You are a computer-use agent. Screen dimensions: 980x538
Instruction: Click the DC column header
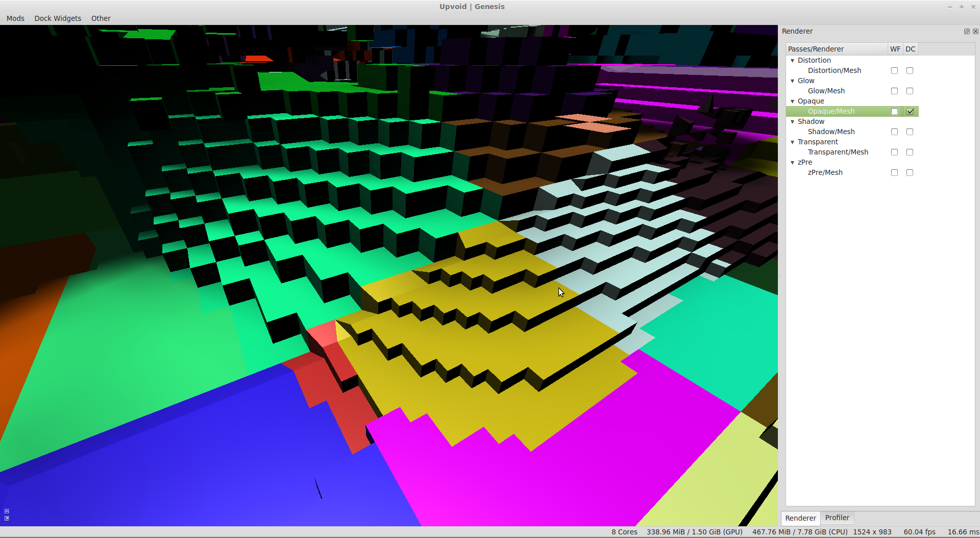pyautogui.click(x=910, y=49)
